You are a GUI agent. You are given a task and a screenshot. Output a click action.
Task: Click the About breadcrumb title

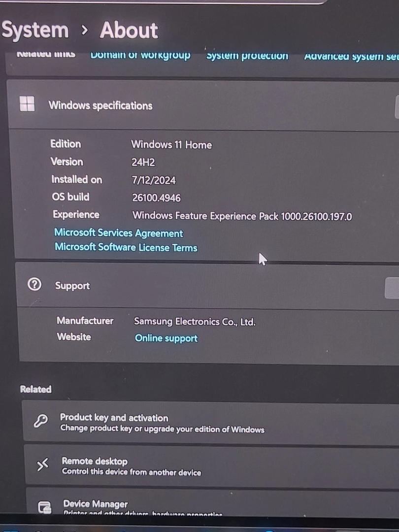pyautogui.click(x=129, y=30)
